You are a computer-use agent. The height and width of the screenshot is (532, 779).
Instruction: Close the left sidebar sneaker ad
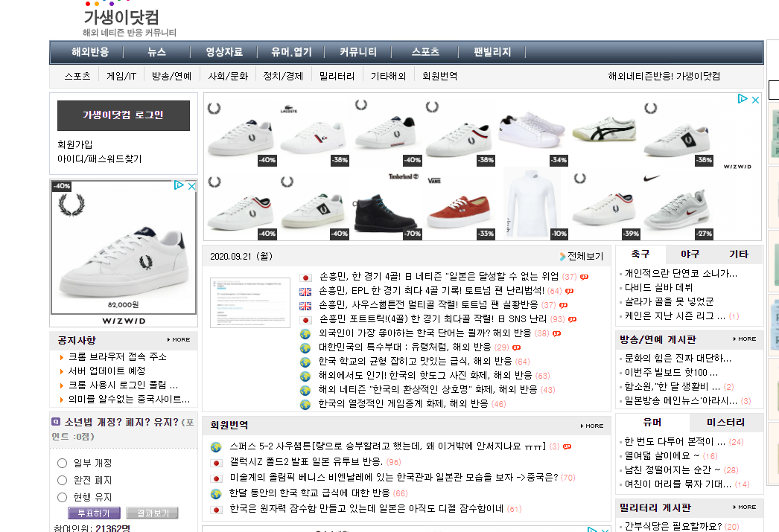pyautogui.click(x=191, y=186)
